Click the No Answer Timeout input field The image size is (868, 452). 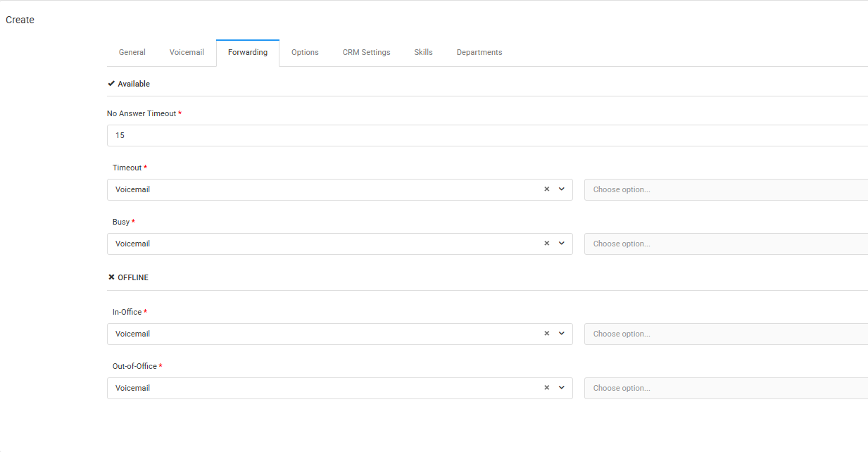(x=487, y=135)
